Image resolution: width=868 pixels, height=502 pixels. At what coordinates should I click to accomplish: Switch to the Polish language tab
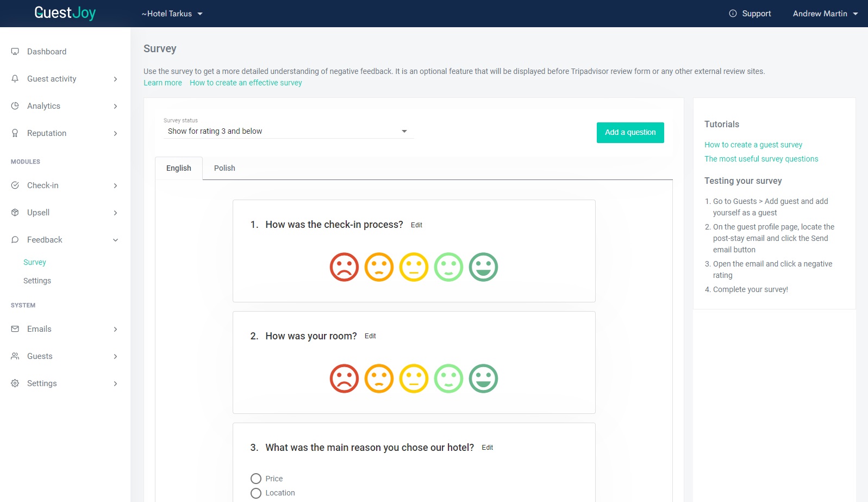point(224,168)
